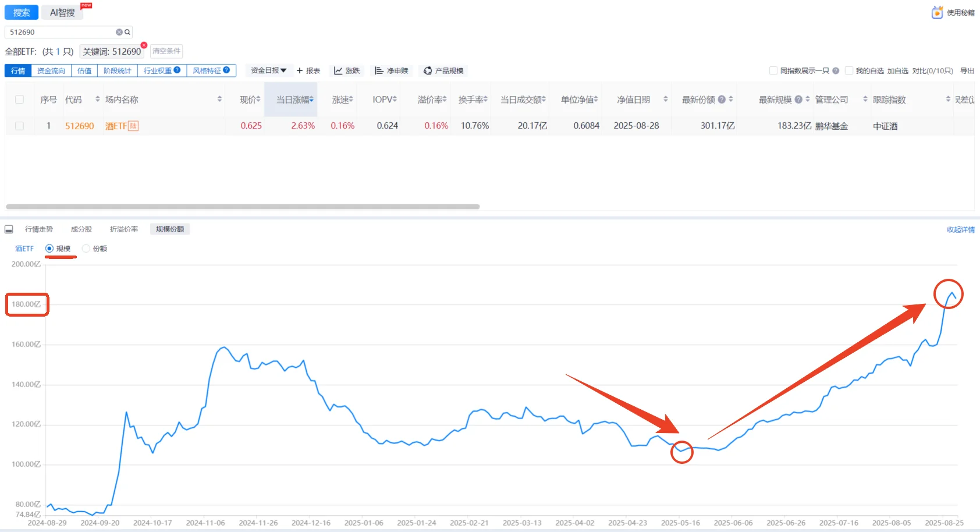980x532 pixels.
Task: Expand the 资金日报 dropdown
Action: click(x=268, y=70)
